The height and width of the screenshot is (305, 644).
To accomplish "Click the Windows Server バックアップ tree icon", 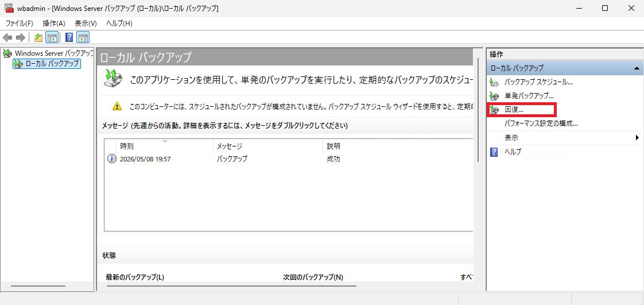I will click(x=7, y=53).
